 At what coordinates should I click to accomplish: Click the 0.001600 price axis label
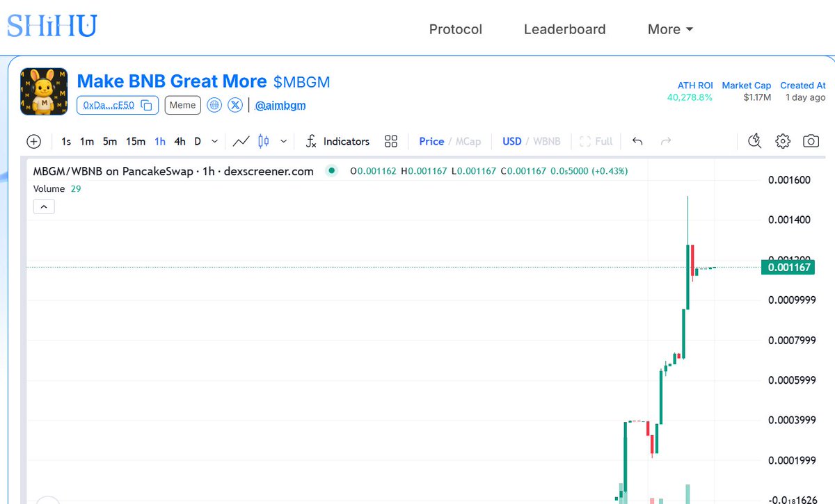click(789, 181)
